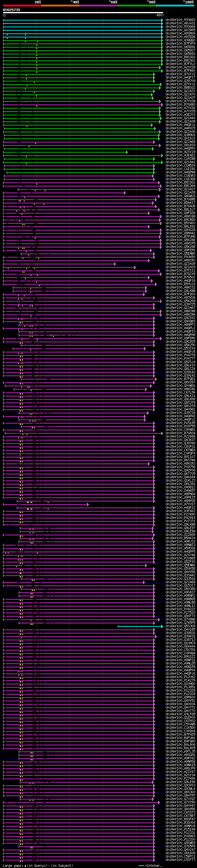Select the UniRef100_A9TKU6 label

(180, 297)
